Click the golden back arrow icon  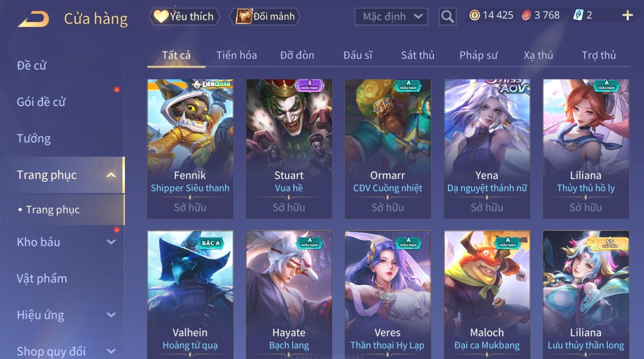pos(33,19)
